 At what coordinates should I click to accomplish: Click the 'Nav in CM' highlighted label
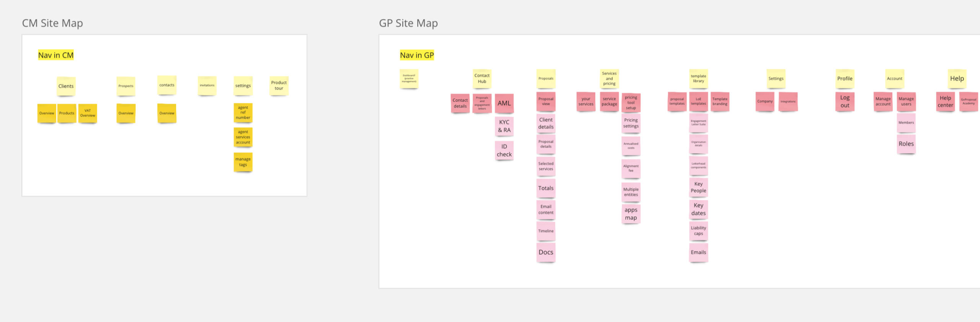pos(56,55)
